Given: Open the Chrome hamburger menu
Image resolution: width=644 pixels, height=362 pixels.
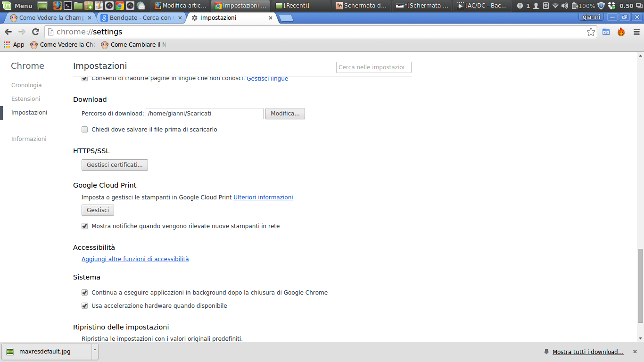Looking at the screenshot, I should (636, 32).
